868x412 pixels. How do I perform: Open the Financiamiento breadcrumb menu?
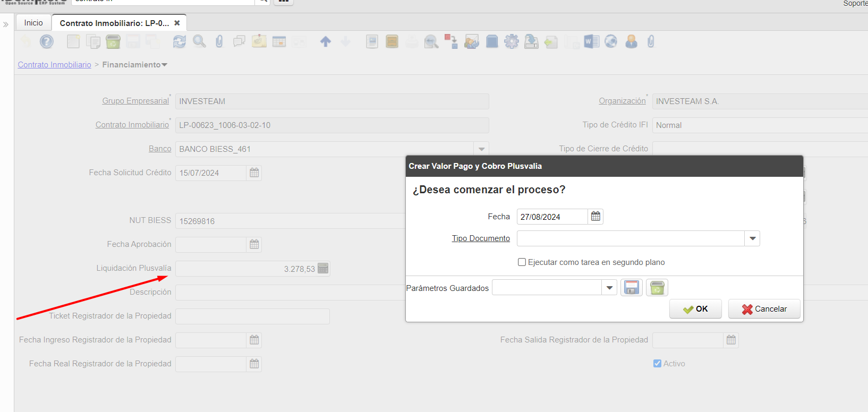(135, 65)
